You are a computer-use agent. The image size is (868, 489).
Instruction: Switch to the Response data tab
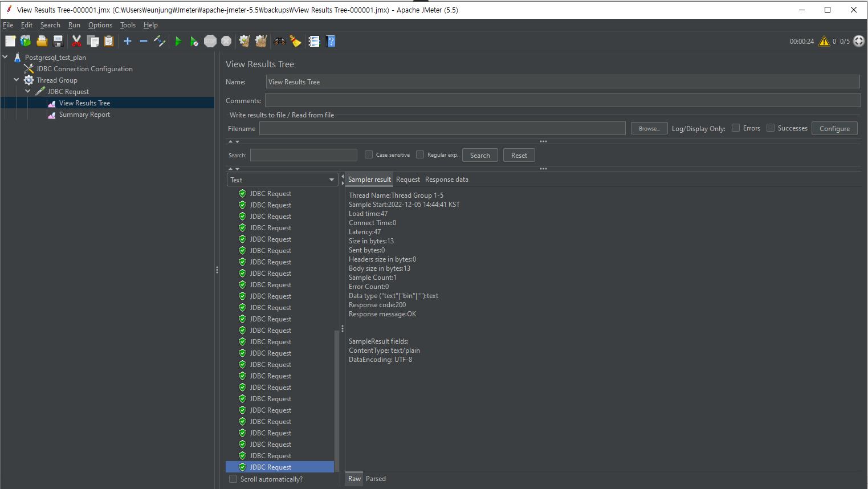pos(447,180)
